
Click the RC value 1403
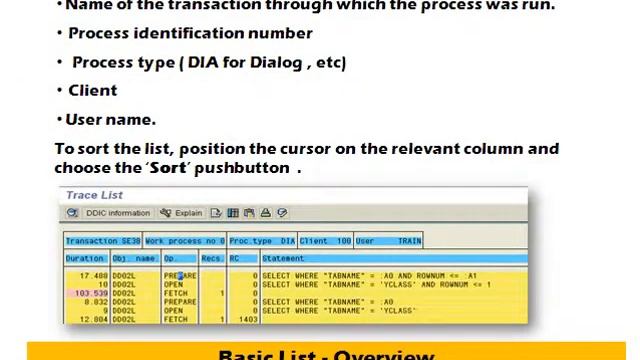(x=248, y=319)
